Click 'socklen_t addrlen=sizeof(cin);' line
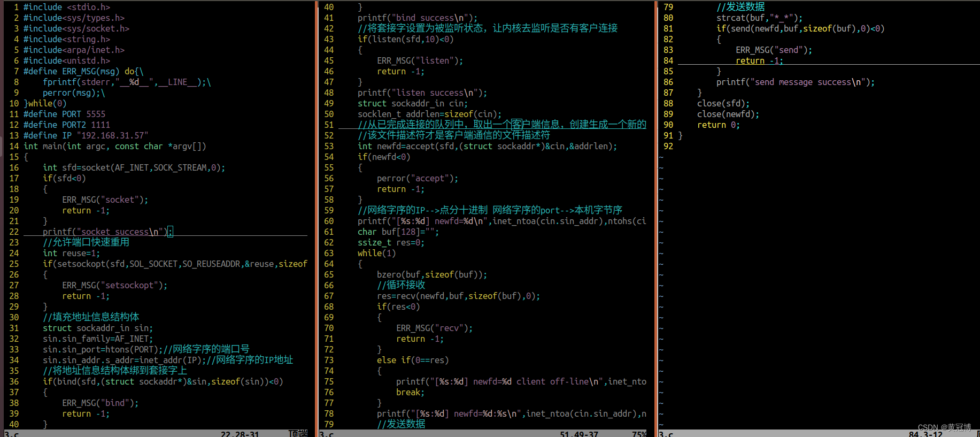 click(x=430, y=114)
